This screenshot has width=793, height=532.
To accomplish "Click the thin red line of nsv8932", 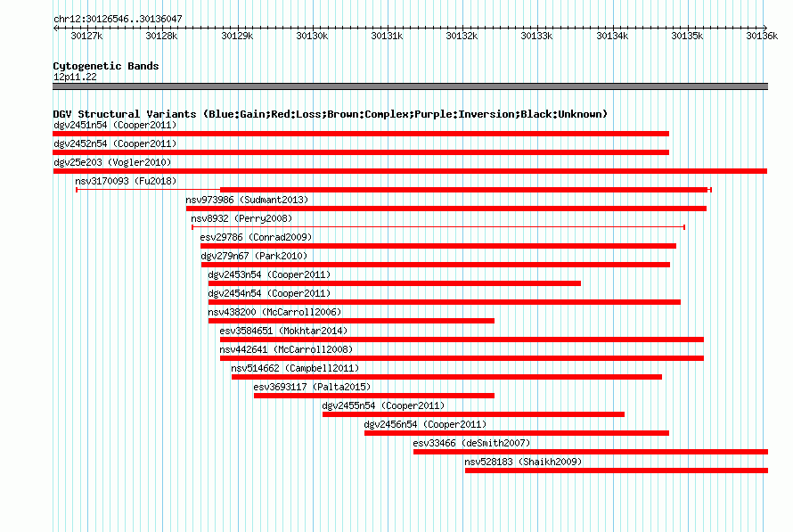I will (438, 227).
